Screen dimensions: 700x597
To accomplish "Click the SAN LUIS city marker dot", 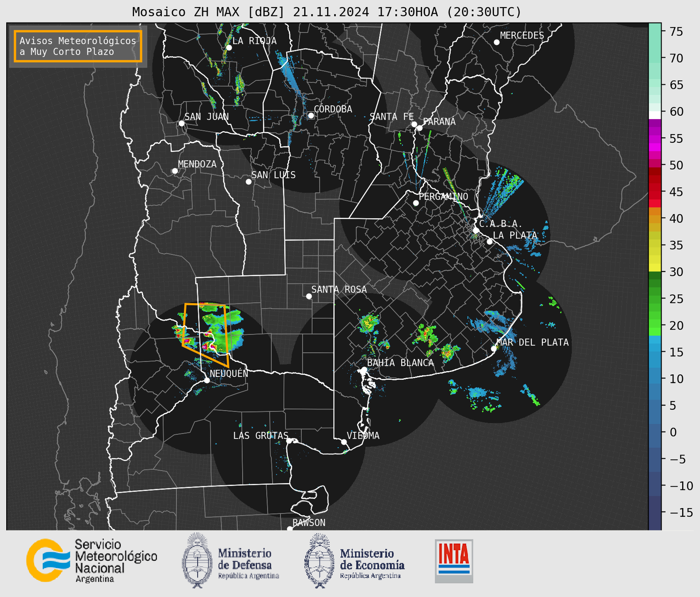I will coord(249,182).
